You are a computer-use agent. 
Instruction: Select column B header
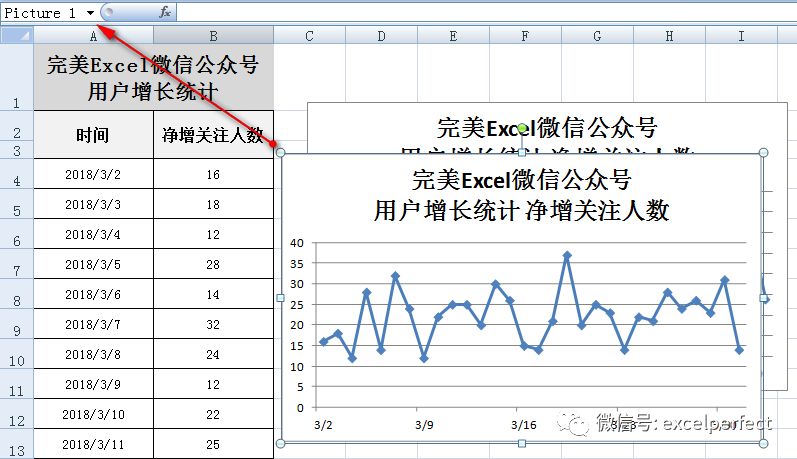coord(213,36)
